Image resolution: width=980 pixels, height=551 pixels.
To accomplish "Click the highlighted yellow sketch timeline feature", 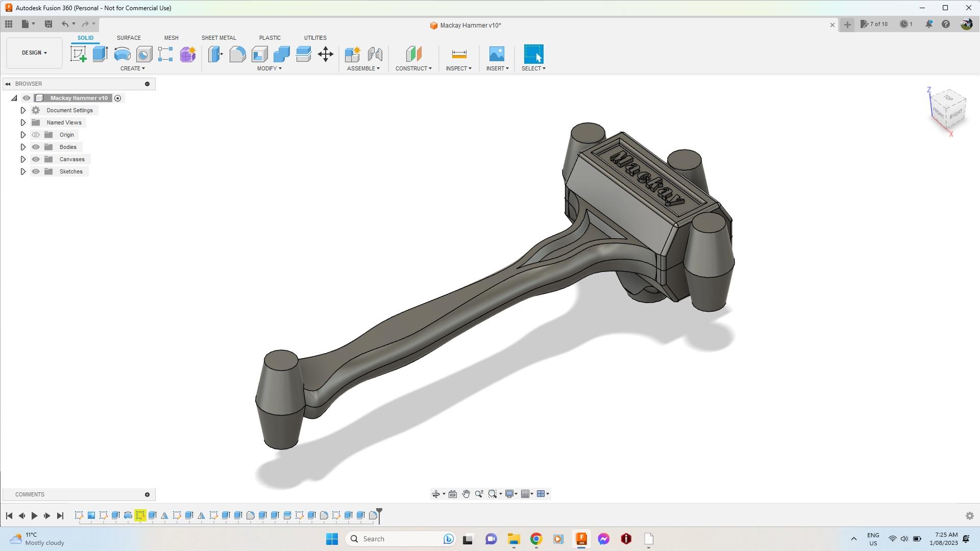I will point(140,516).
